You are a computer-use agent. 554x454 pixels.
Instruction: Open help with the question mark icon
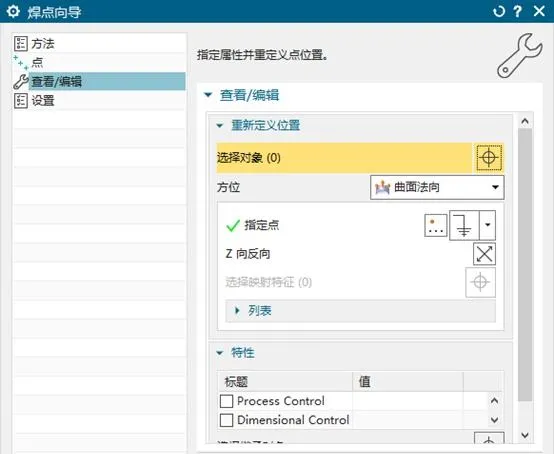click(x=518, y=12)
